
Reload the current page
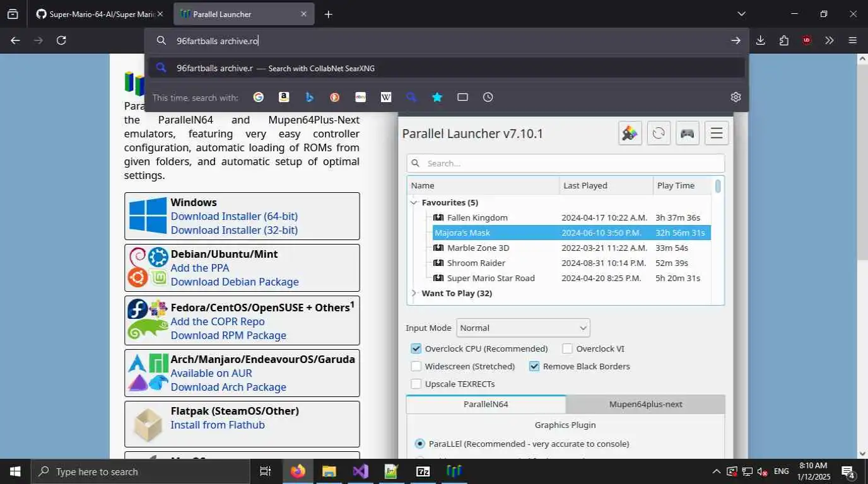(x=61, y=40)
